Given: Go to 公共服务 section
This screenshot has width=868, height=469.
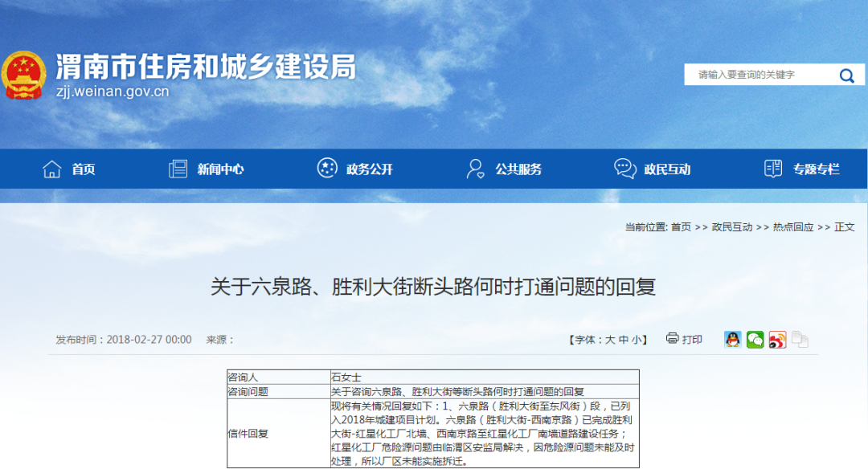Looking at the screenshot, I should pos(518,169).
